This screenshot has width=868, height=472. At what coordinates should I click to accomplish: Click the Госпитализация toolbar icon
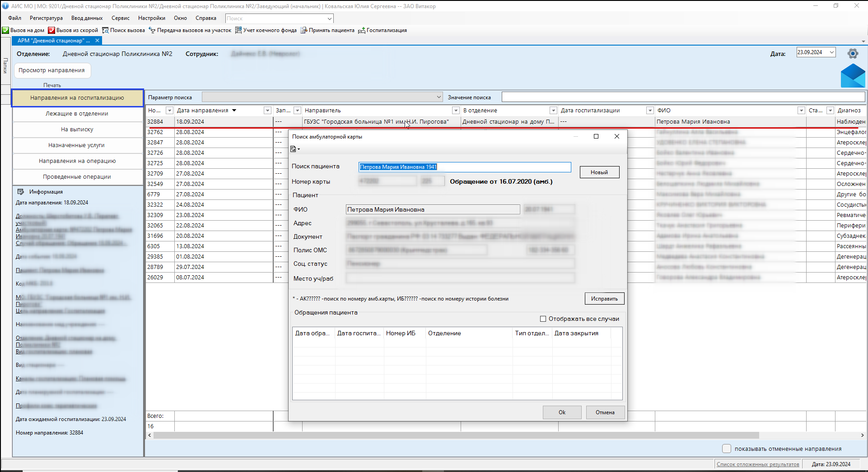pyautogui.click(x=362, y=30)
